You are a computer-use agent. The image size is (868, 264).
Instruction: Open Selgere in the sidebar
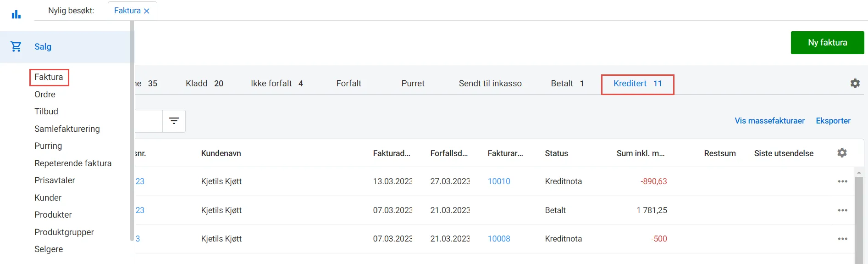tap(49, 249)
